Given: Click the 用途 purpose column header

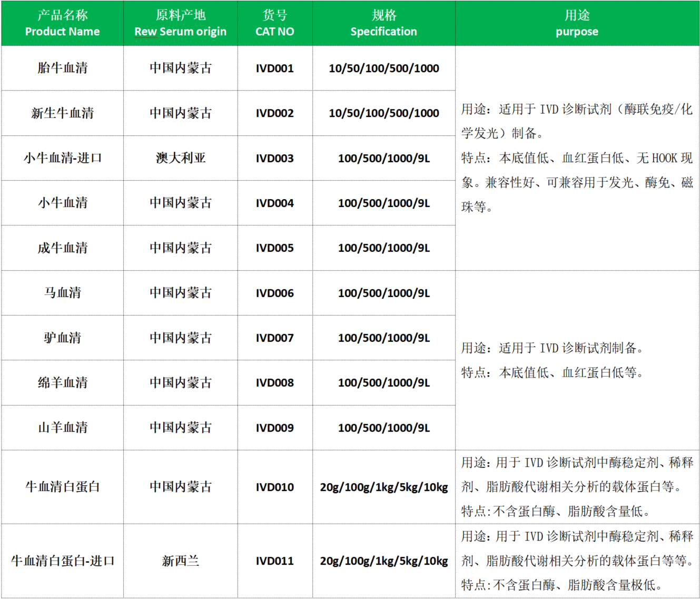Looking at the screenshot, I should pyautogui.click(x=577, y=23).
